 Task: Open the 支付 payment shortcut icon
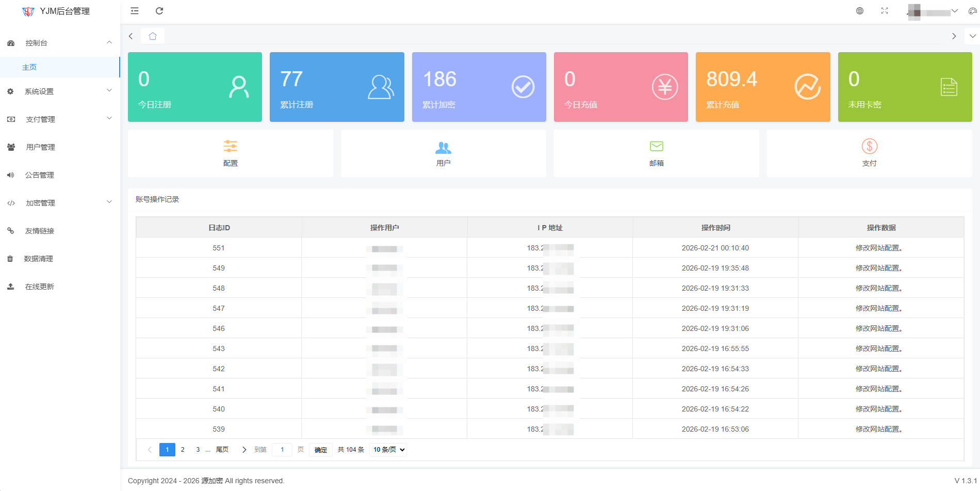click(869, 147)
